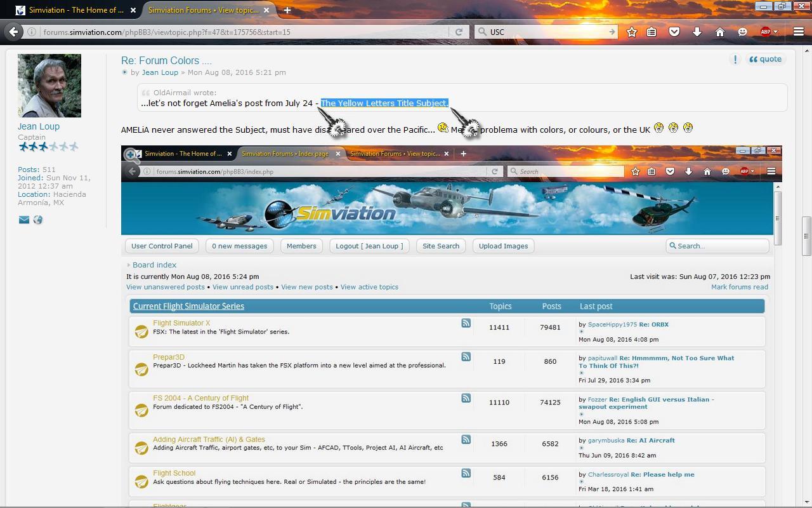The image size is (812, 508).
Task: Click the Adblock Plus ABP icon
Action: (x=766, y=32)
